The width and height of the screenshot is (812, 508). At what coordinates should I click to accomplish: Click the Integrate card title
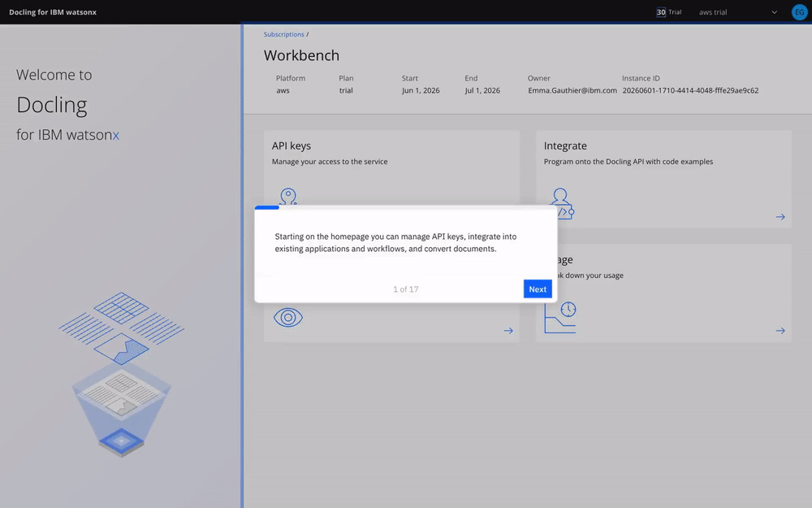coord(565,145)
